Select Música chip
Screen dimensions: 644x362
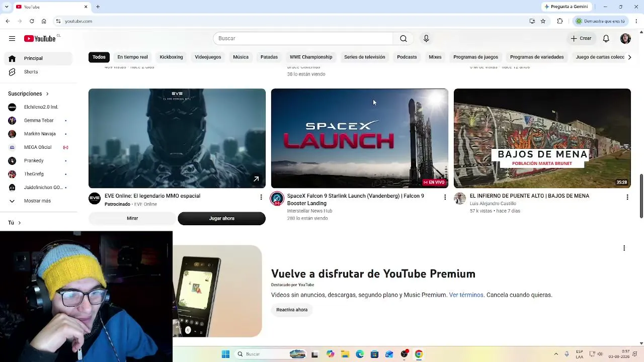coord(240,57)
